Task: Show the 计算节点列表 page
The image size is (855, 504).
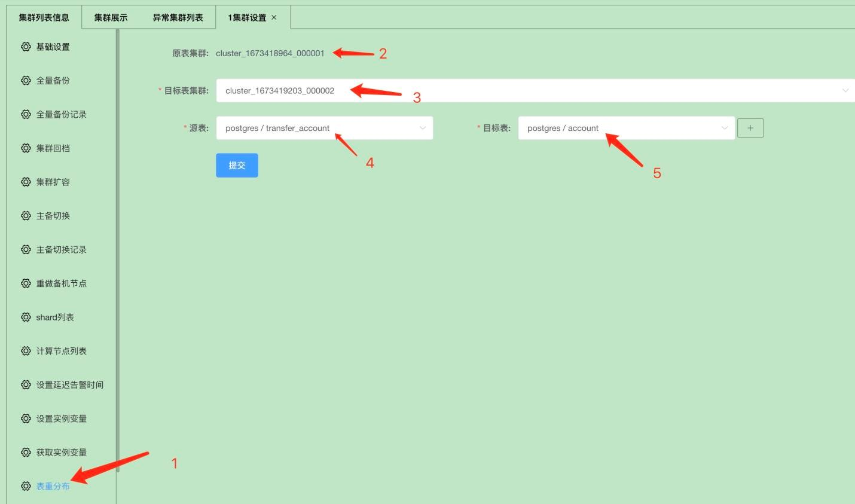Action: click(x=61, y=350)
